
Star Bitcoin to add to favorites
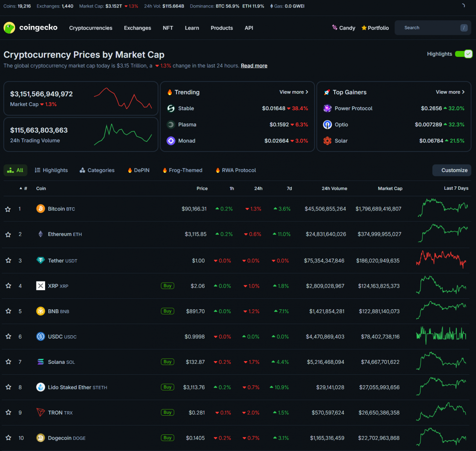(x=8, y=209)
